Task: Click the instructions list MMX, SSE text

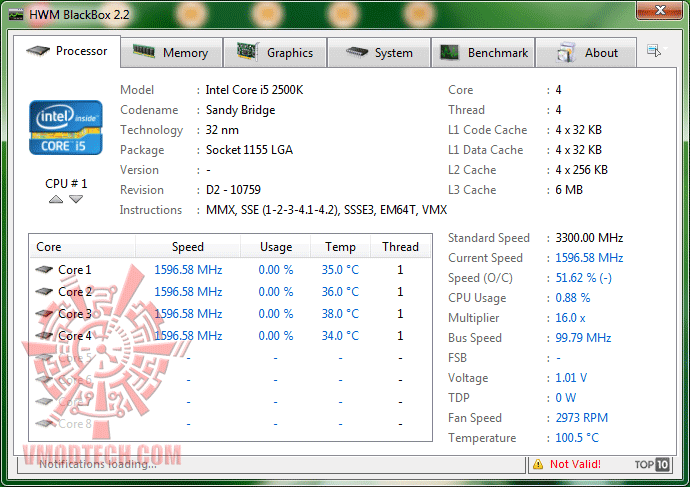Action: click(326, 210)
